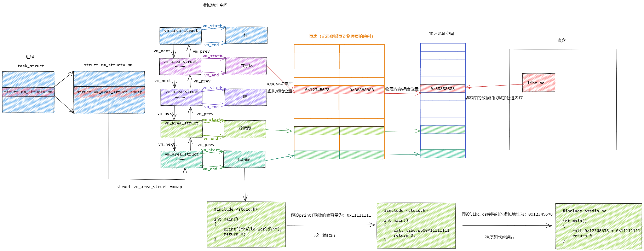Select struct vm_area_struct *mmap pink row
644x251 pixels.
tap(109, 92)
